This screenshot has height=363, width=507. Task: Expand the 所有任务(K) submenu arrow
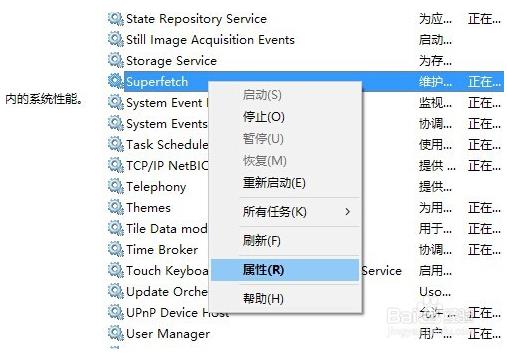pyautogui.click(x=348, y=212)
